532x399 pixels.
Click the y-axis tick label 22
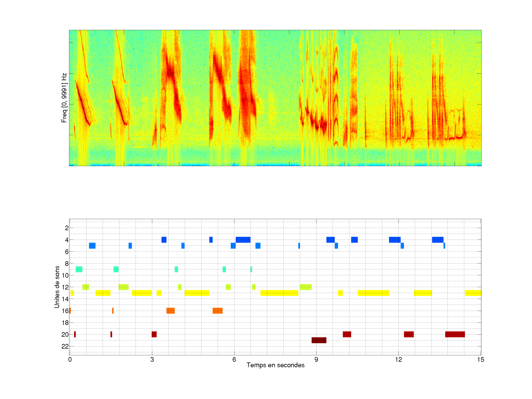65,346
